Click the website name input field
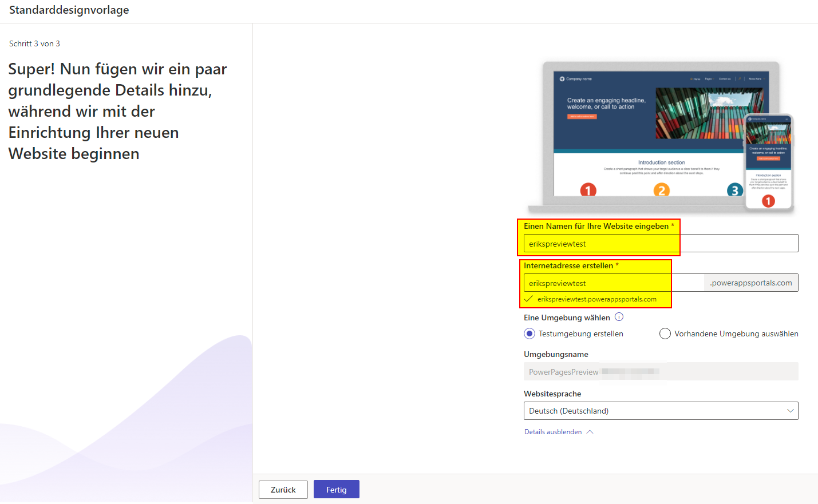Viewport: 818px width, 504px height. pos(660,244)
